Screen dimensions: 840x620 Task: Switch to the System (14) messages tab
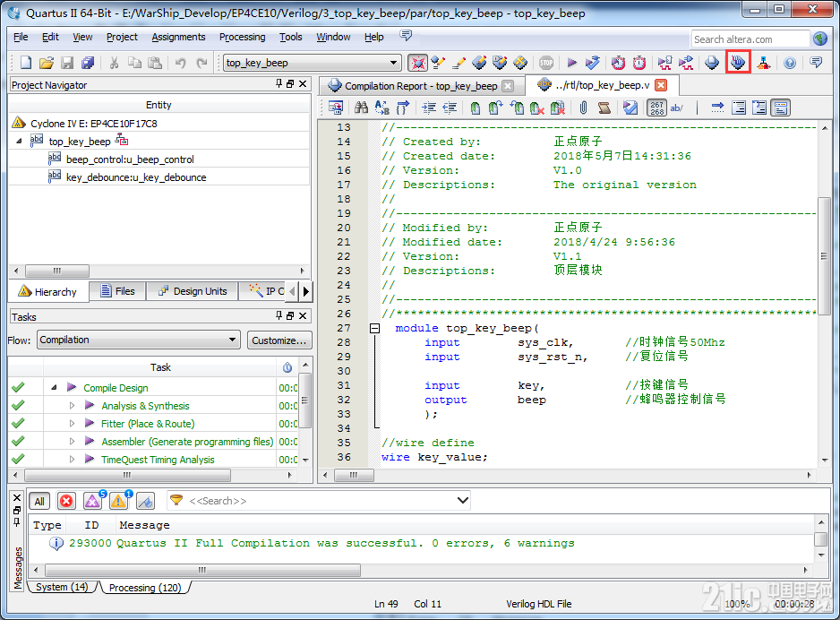coord(62,587)
